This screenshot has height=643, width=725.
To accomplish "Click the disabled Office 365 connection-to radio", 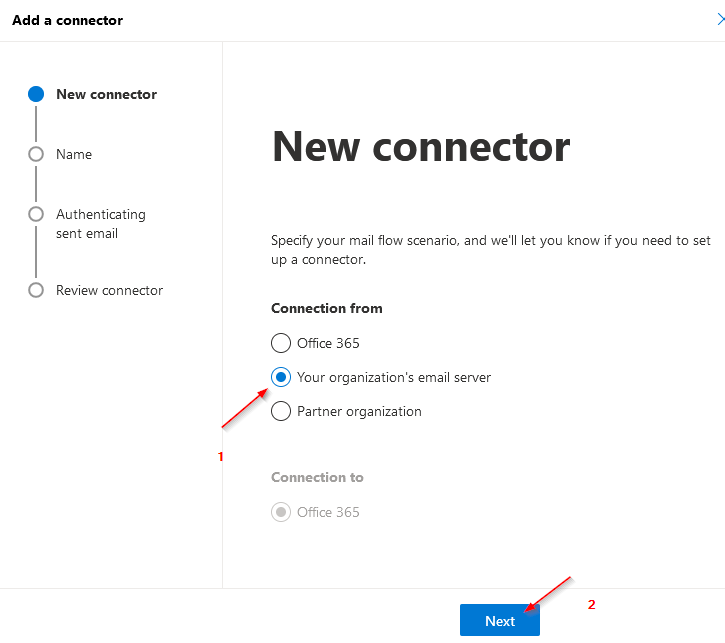I will (x=281, y=512).
